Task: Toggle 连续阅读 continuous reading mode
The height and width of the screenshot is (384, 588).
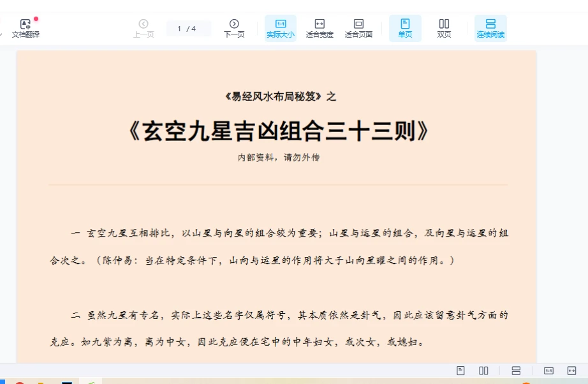Action: 491,27
